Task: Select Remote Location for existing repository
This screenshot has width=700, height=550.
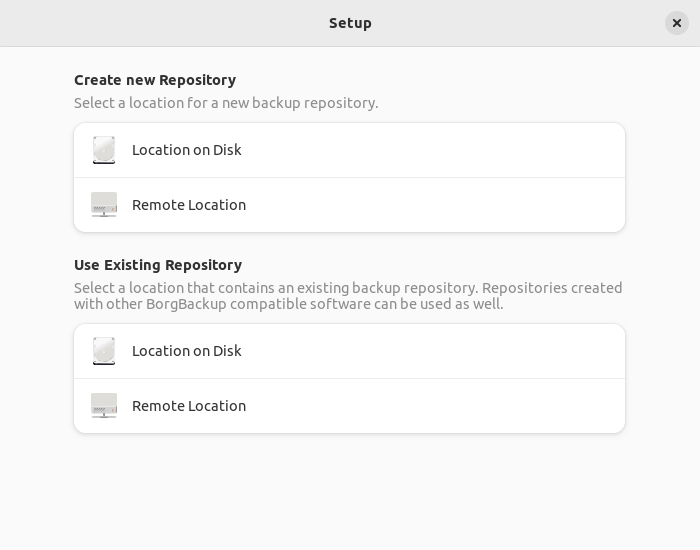Action: click(349, 406)
